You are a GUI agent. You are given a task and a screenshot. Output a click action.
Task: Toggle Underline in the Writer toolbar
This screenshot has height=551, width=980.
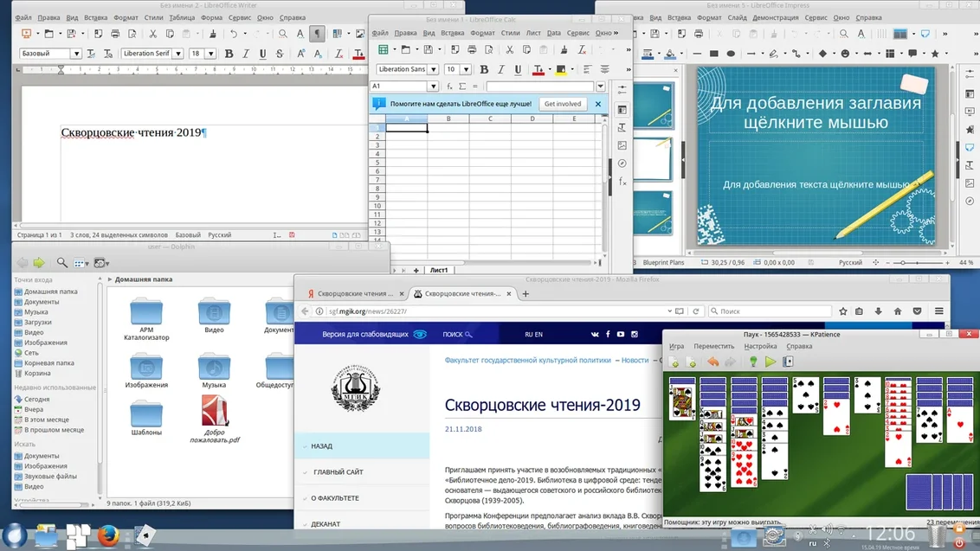click(x=262, y=54)
